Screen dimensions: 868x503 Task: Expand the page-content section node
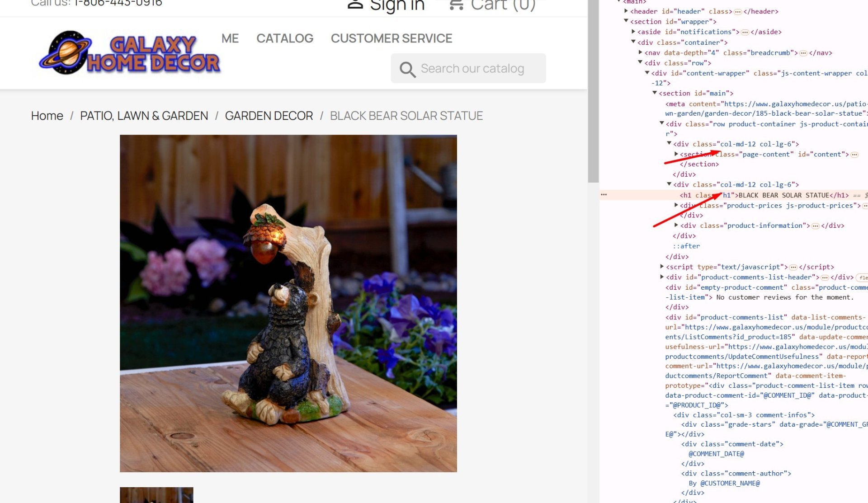click(676, 154)
